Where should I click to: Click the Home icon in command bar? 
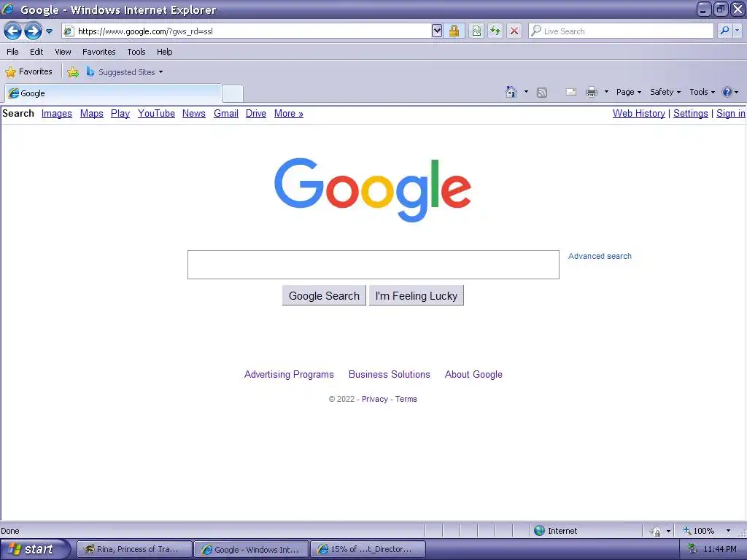pyautogui.click(x=511, y=92)
